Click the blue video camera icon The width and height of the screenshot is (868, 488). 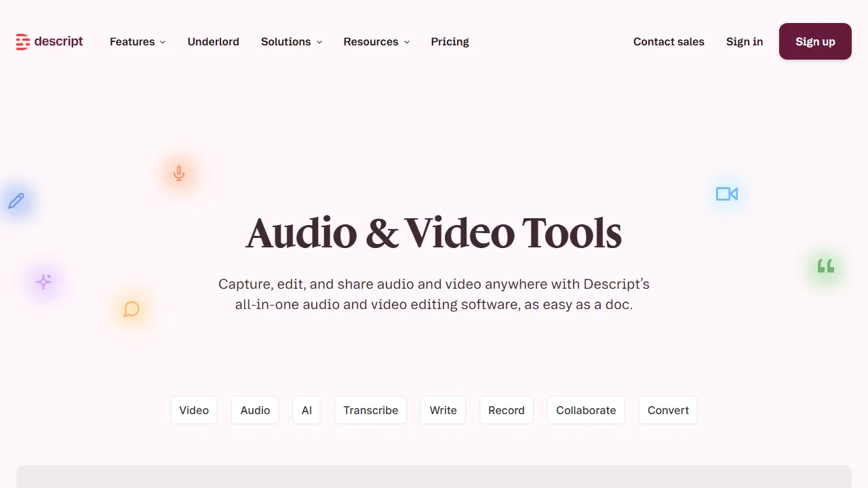tap(727, 194)
